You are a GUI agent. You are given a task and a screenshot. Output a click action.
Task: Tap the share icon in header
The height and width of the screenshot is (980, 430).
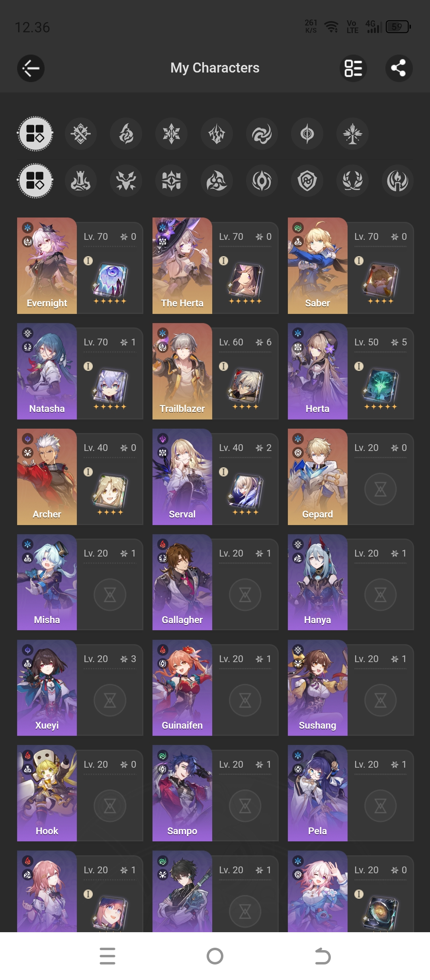(399, 68)
